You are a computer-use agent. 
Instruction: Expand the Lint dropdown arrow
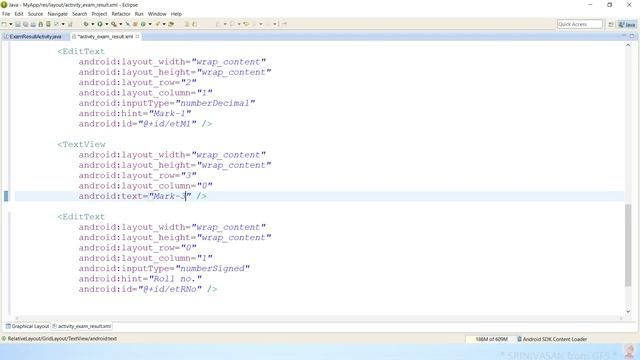(63, 24)
